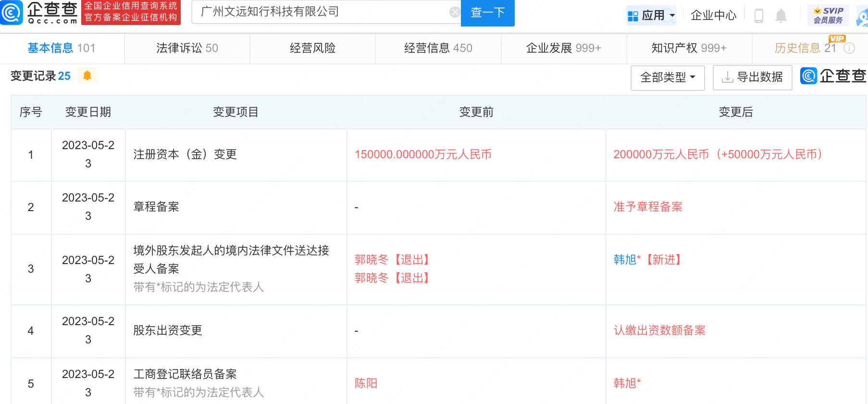Click the company name search field
Screen dimensions: 868x404
[x=322, y=12]
